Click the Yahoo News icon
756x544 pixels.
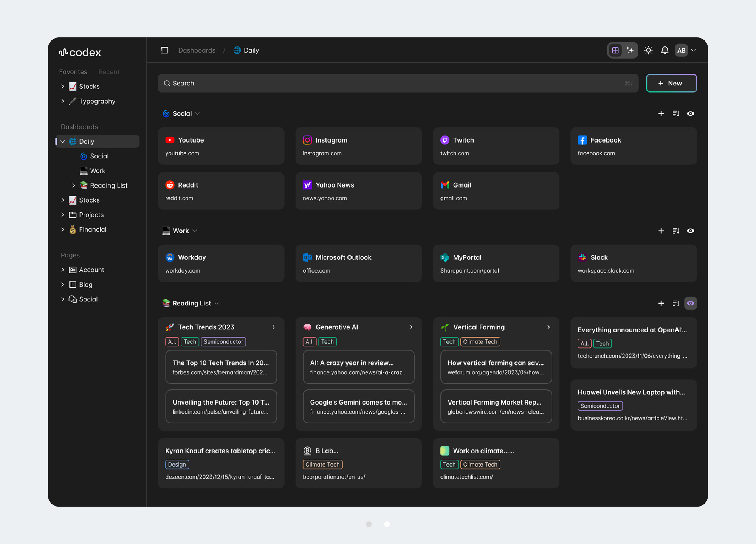pos(307,185)
